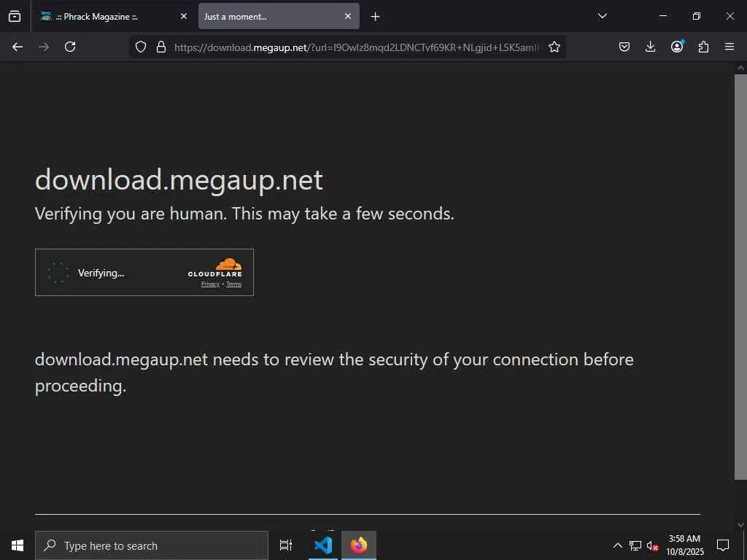Image resolution: width=747 pixels, height=560 pixels.
Task: Click the 'Verifying you are human' text
Action: [x=244, y=214]
